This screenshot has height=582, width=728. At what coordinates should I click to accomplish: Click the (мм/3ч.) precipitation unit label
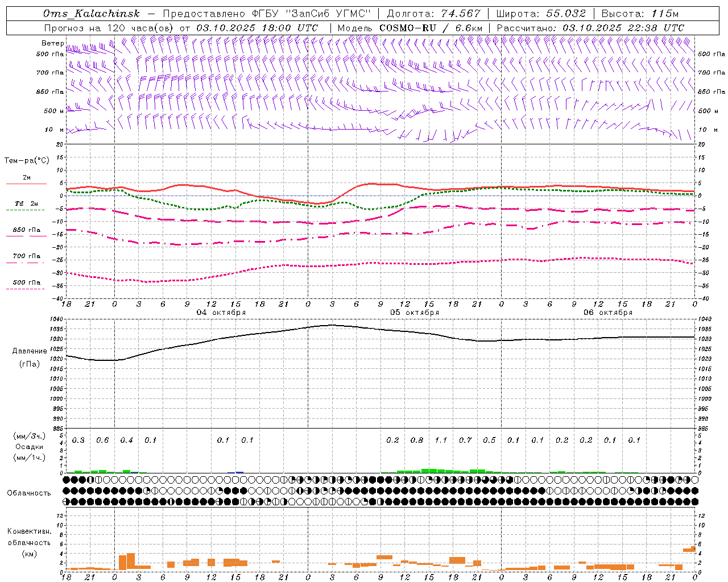pos(30,436)
